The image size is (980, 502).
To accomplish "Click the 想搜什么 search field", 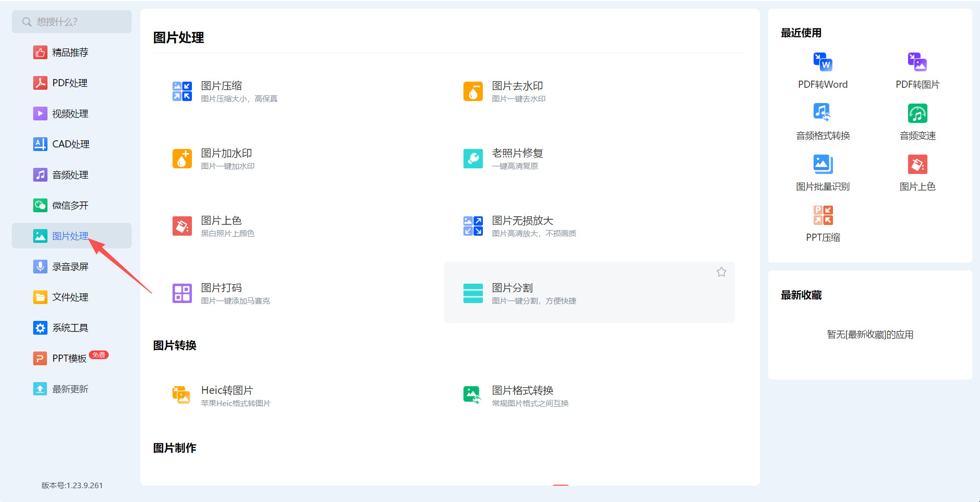I will (71, 21).
